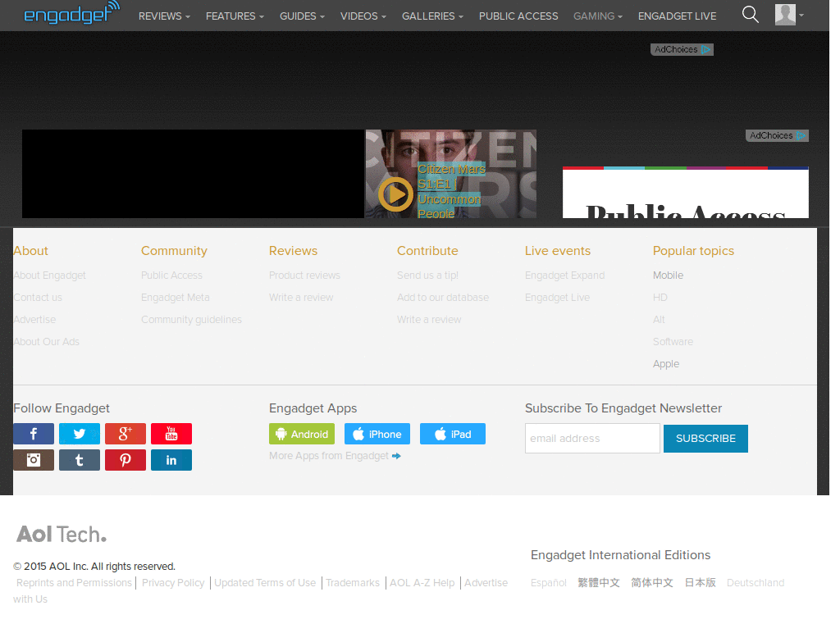Open the LinkedIn social icon
Screen dimensions: 840x624
[171, 460]
